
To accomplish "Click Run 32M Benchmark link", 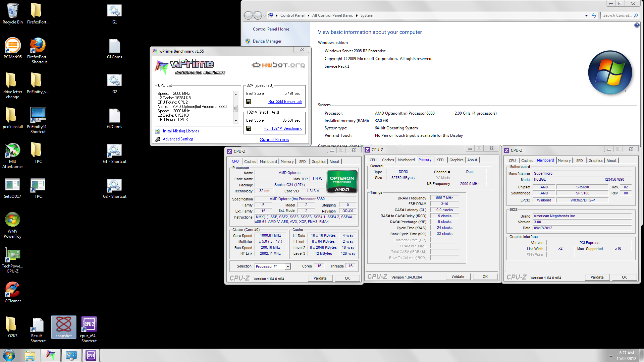I will (x=285, y=102).
